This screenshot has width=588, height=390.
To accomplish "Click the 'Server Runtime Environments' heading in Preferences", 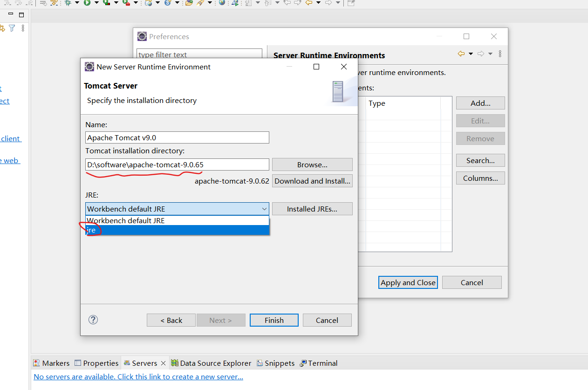I will 329,55.
